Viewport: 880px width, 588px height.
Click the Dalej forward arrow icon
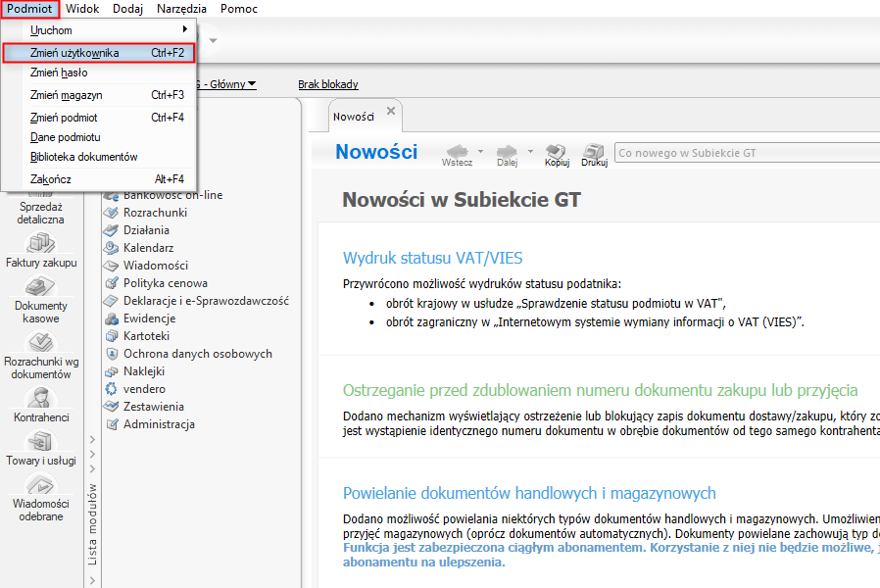coord(507,150)
